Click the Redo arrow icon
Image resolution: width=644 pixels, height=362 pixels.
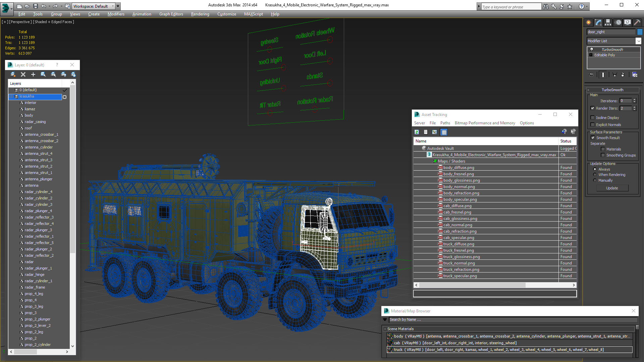55,6
